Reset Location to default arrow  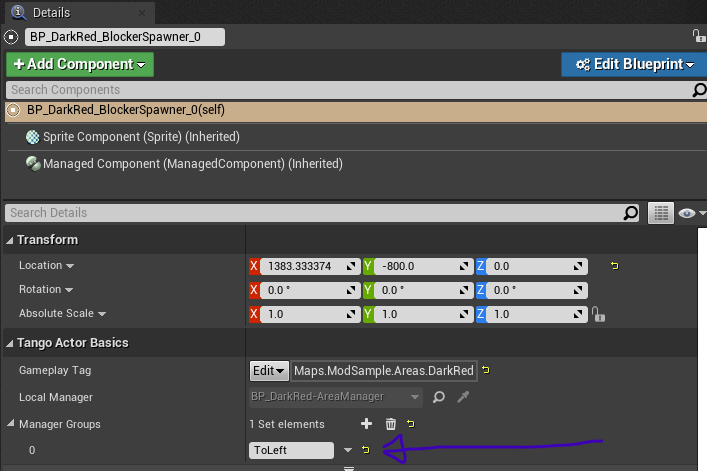[615, 266]
